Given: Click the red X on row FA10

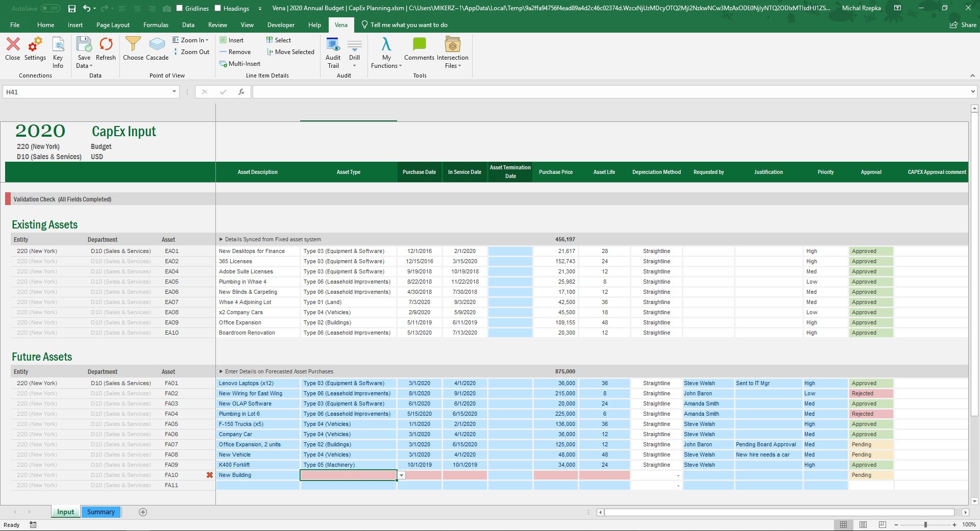Looking at the screenshot, I should [x=209, y=475].
